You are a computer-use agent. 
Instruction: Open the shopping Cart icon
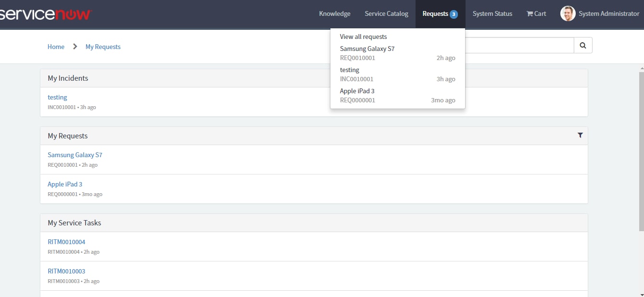pyautogui.click(x=535, y=13)
